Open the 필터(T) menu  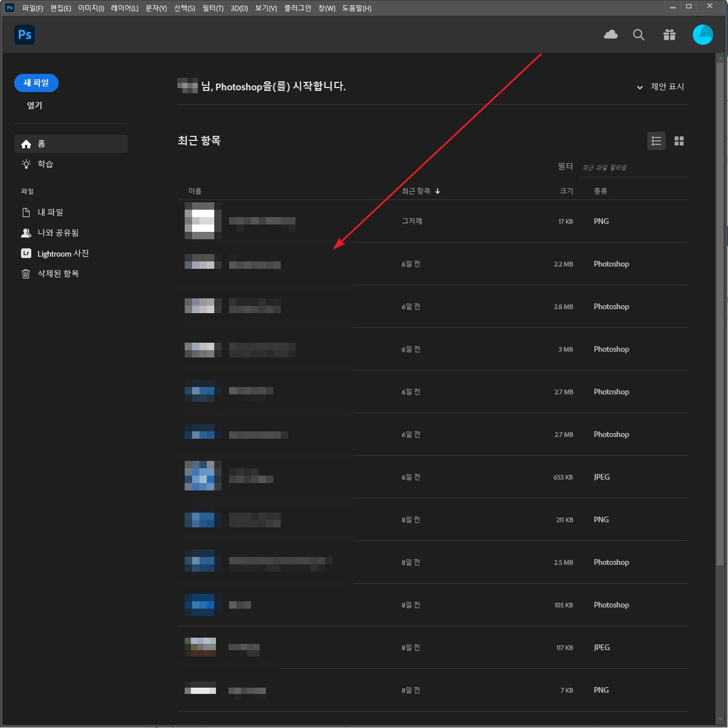[213, 8]
